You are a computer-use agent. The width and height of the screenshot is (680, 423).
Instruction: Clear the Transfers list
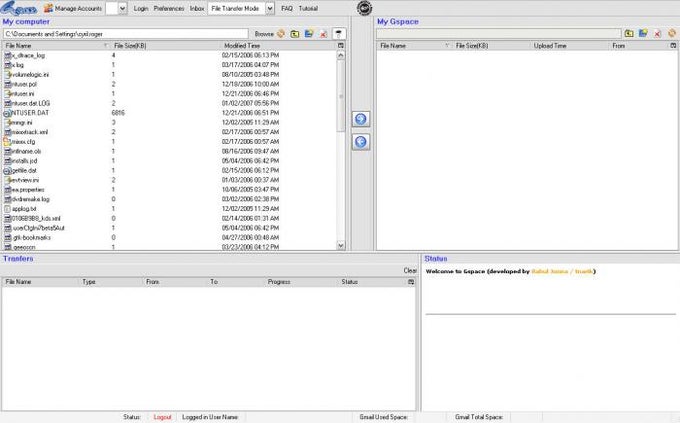point(410,270)
